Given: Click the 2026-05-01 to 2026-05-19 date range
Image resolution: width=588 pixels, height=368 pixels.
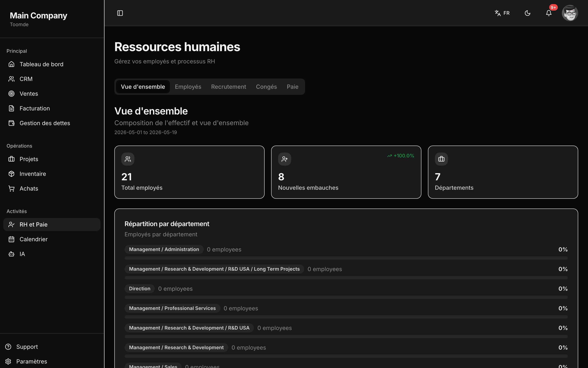Looking at the screenshot, I should click(146, 132).
